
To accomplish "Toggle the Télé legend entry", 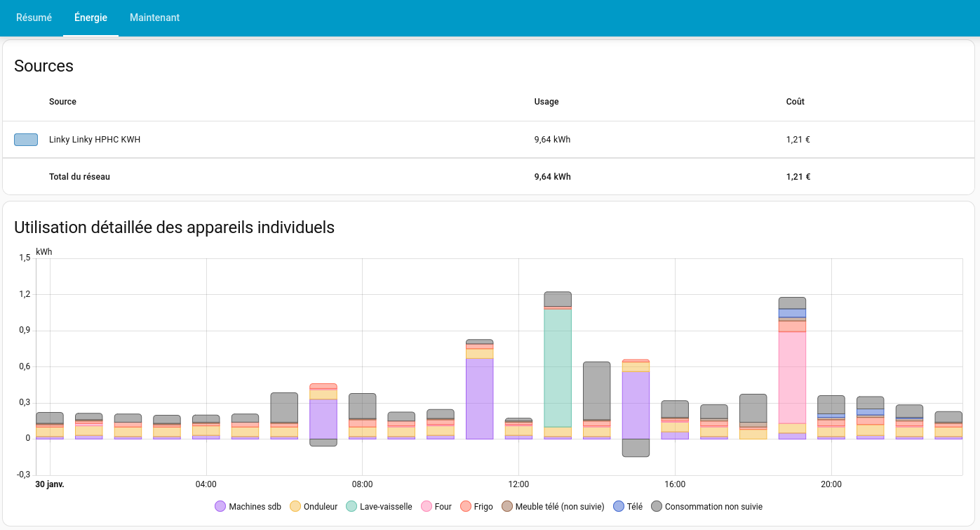I will point(628,506).
